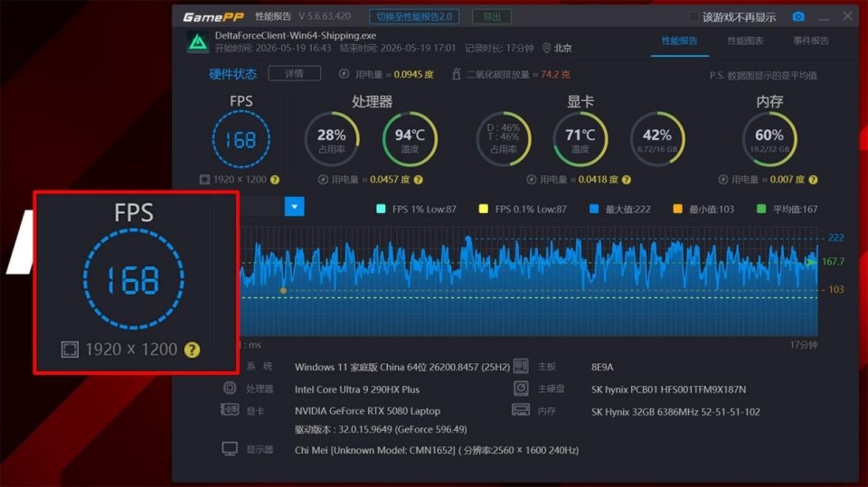Click the RAM icon beside 内存 in system info
Viewport: 868px width, 487px height.
click(x=521, y=410)
